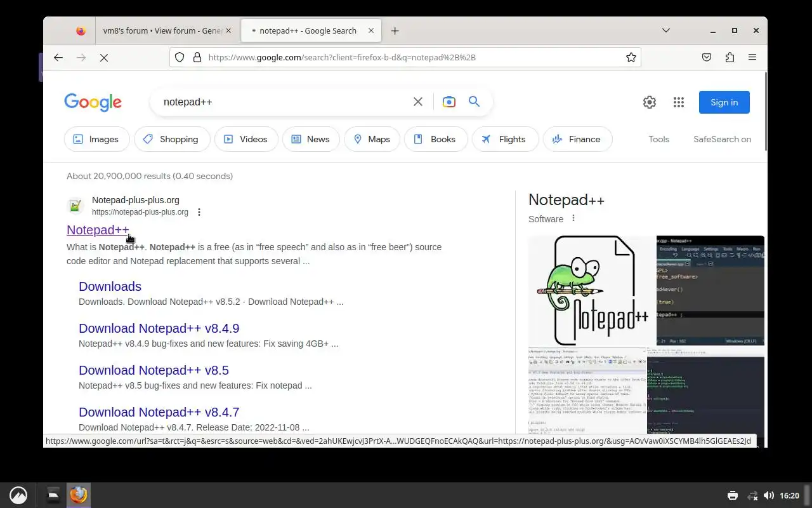The image size is (812, 508).
Task: Open a new tab with plus button
Action: 395,30
